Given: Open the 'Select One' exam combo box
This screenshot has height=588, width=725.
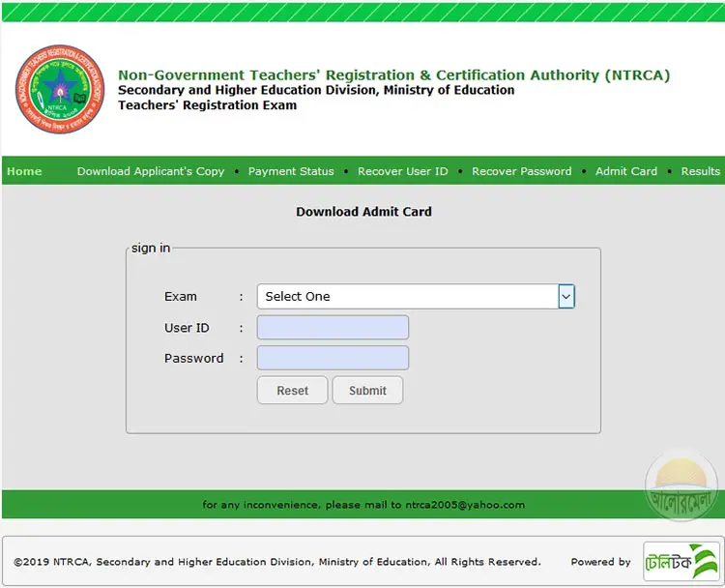Looking at the screenshot, I should coord(406,297).
